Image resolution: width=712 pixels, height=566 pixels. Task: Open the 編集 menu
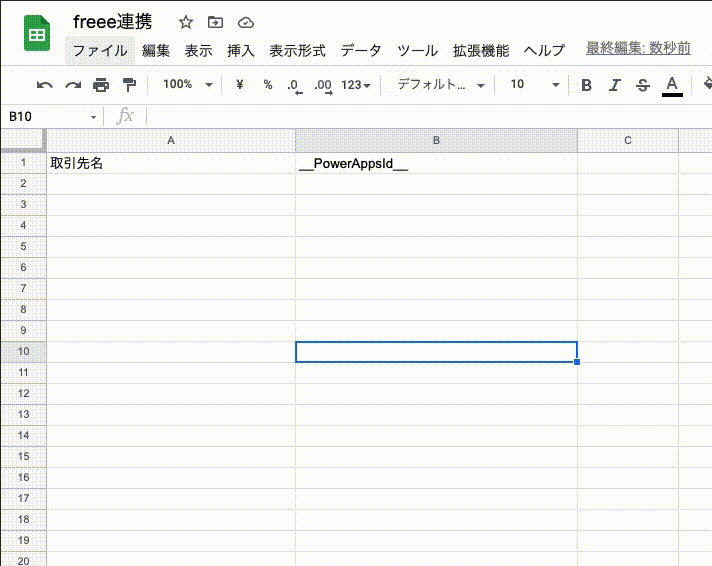point(156,50)
